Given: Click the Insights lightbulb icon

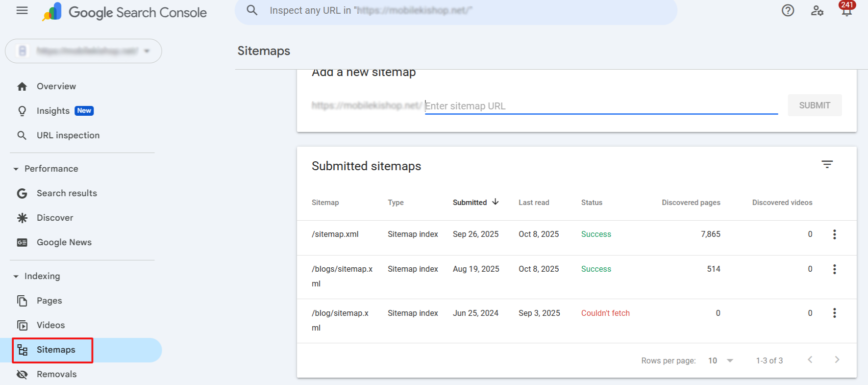Looking at the screenshot, I should (22, 111).
